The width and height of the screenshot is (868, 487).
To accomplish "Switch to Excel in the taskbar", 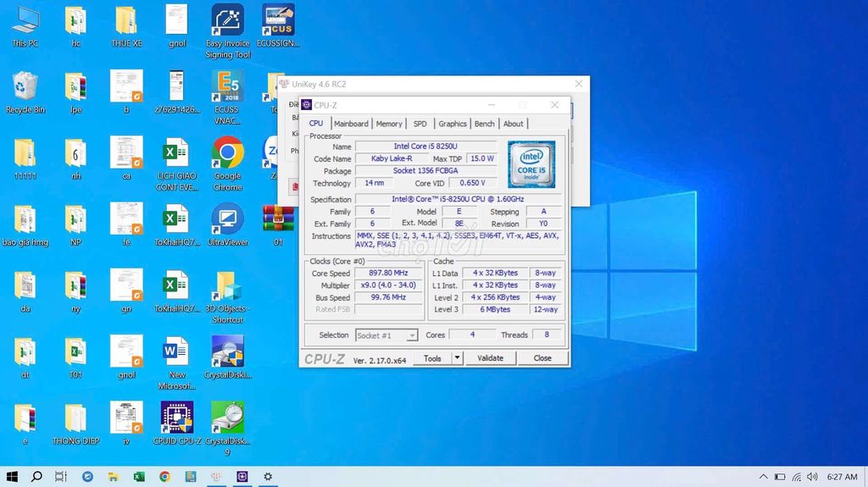I will (139, 477).
